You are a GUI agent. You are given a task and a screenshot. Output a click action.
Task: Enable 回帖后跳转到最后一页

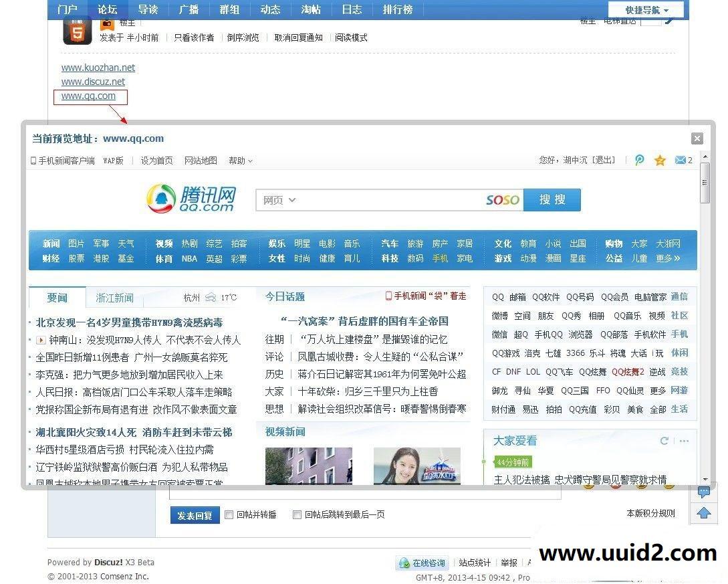click(297, 514)
